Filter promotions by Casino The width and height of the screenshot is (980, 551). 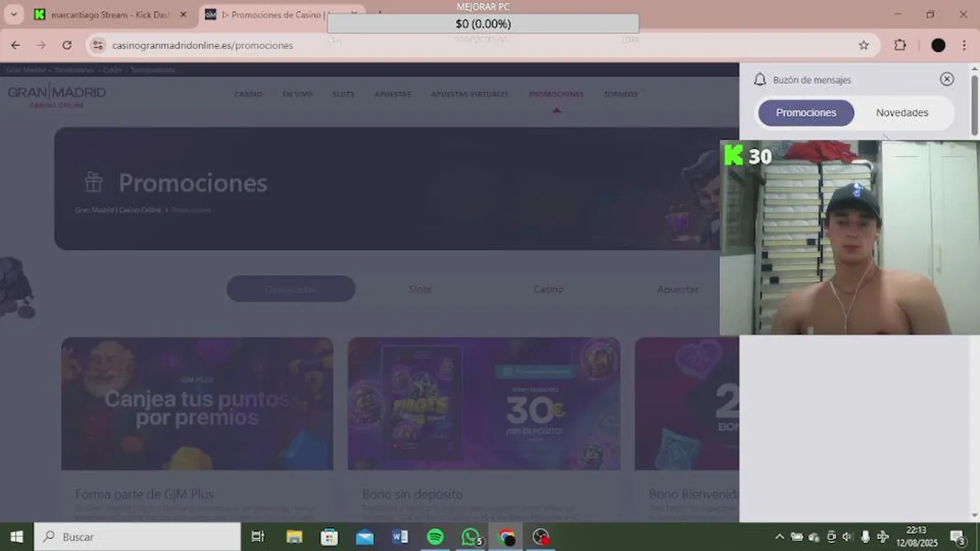548,289
